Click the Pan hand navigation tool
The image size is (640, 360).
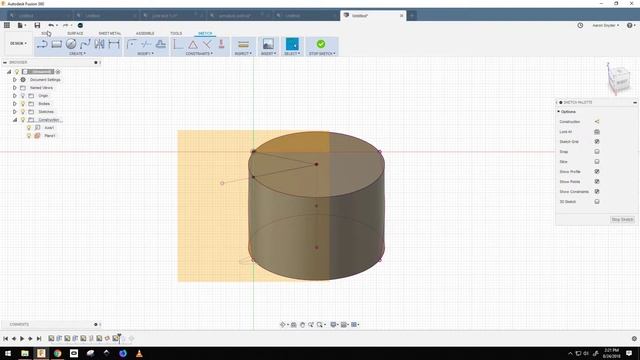coord(302,324)
